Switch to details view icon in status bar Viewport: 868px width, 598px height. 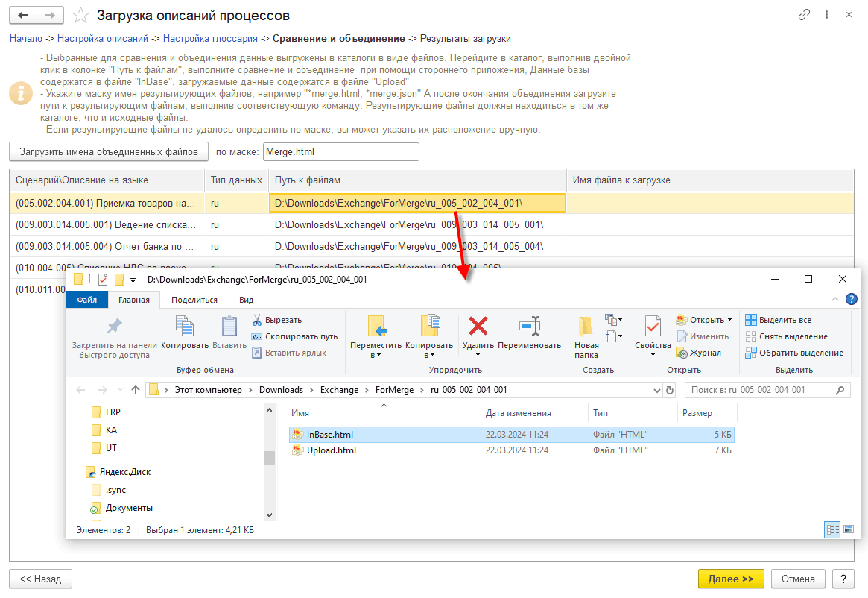coord(832,529)
